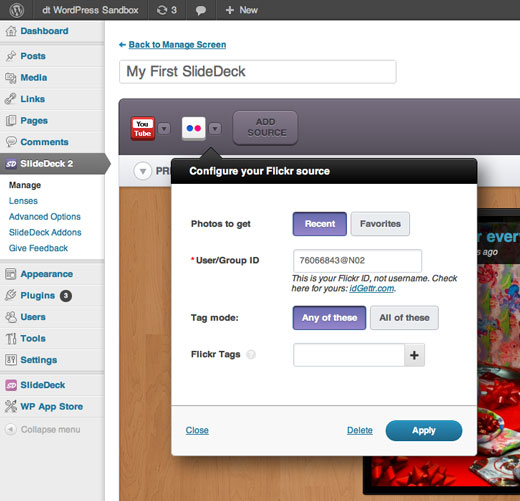Open the Flickr source dropdown arrow
Screen dimensions: 520x501
(x=215, y=129)
